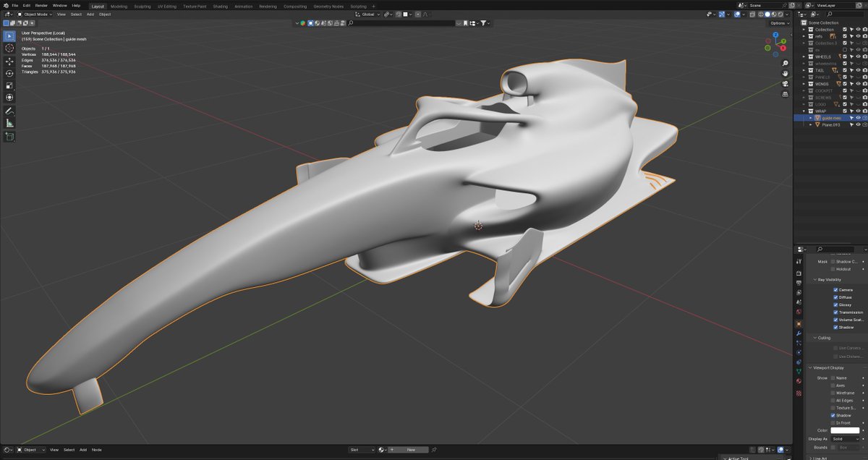
Task: Click the viewport display Color swatch
Action: click(846, 430)
